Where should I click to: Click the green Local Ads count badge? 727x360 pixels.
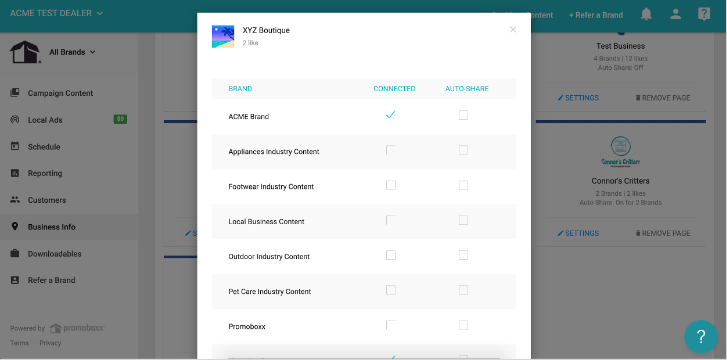pos(120,120)
